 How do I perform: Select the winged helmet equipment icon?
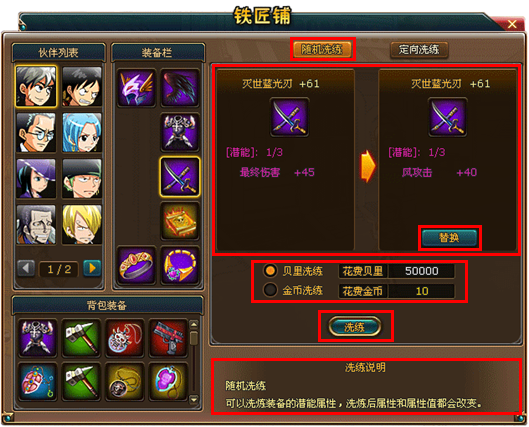(136, 88)
